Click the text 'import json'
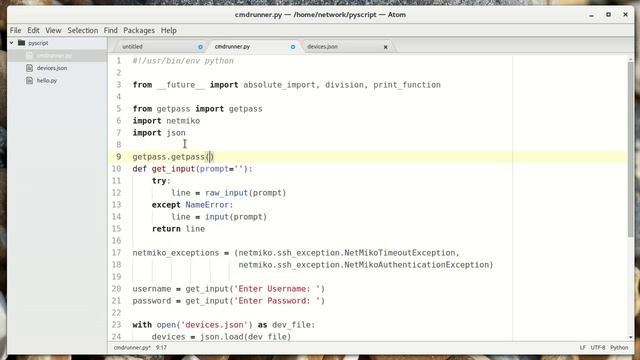Screen dimensions: 640x360 click(x=159, y=133)
